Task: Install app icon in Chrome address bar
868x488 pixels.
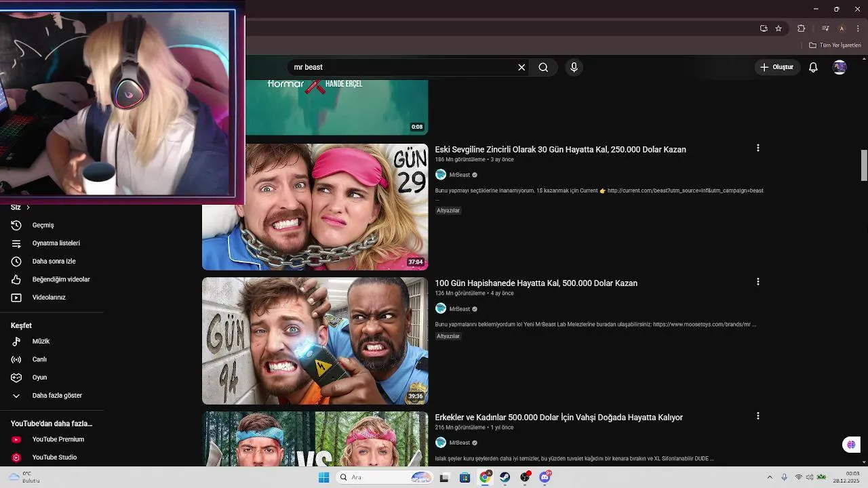Action: point(764,28)
